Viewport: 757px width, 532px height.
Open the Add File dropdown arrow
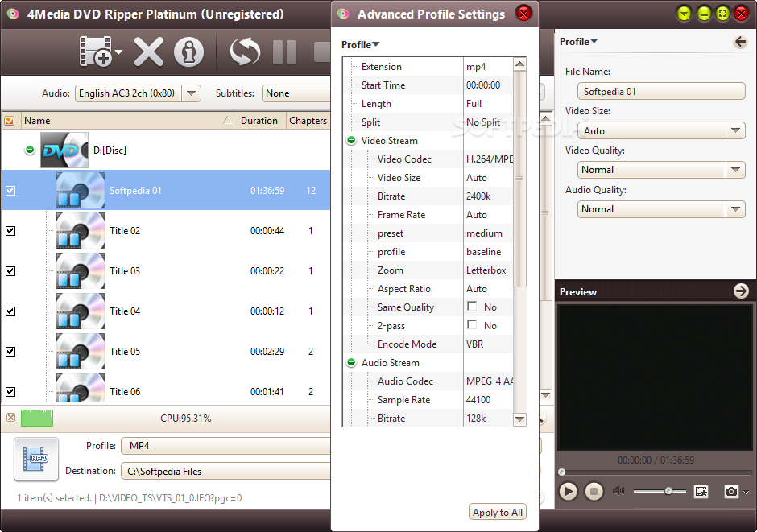[118, 52]
